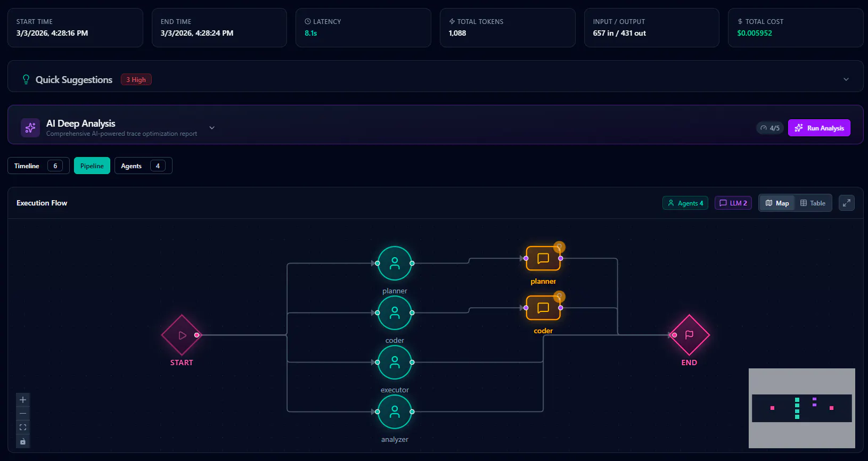Image resolution: width=868 pixels, height=461 pixels.
Task: Click the analyzer label text
Action: point(395,439)
